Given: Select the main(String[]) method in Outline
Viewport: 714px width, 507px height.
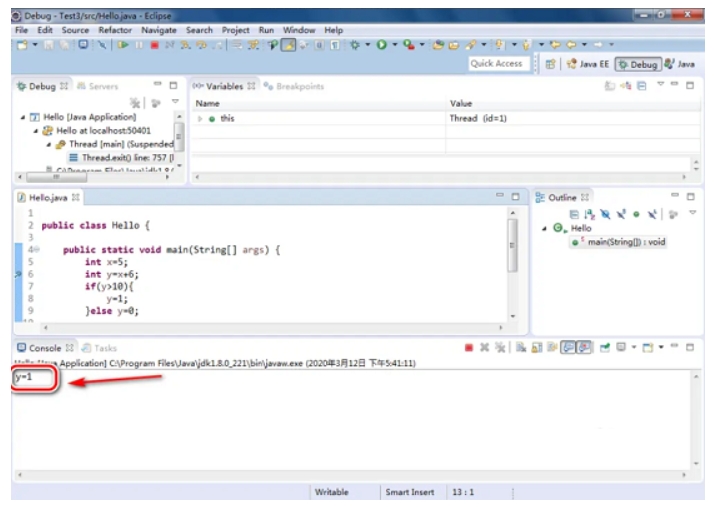Looking at the screenshot, I should [x=624, y=242].
